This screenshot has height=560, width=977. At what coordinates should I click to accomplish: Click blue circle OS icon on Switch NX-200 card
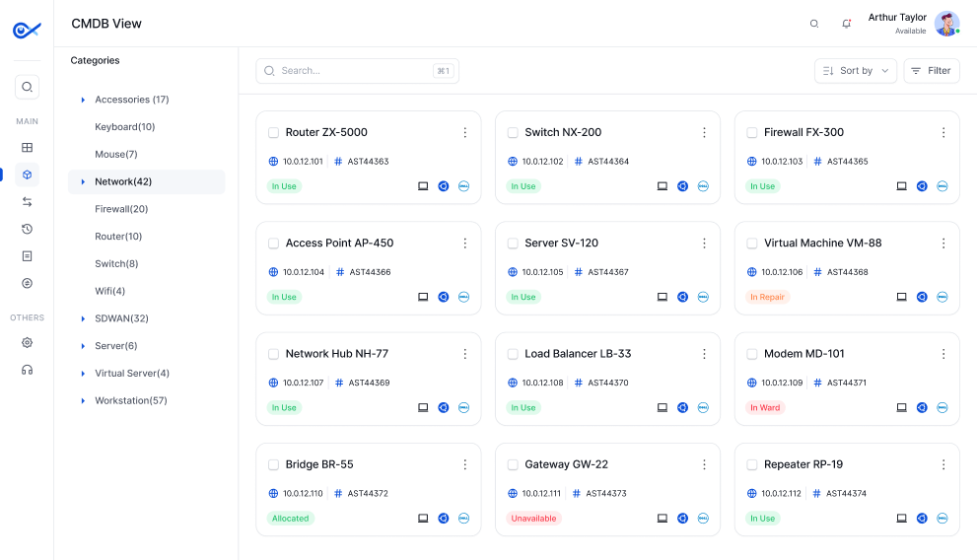tap(683, 186)
